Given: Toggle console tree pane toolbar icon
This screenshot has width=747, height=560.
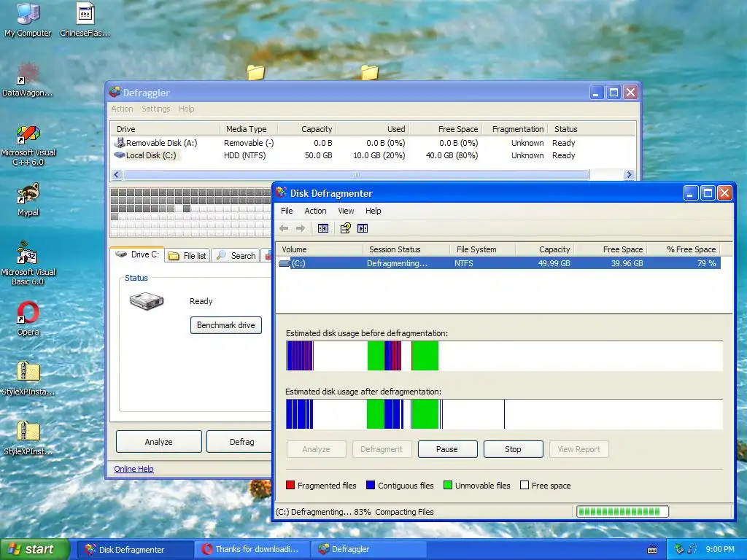Looking at the screenshot, I should [x=323, y=228].
